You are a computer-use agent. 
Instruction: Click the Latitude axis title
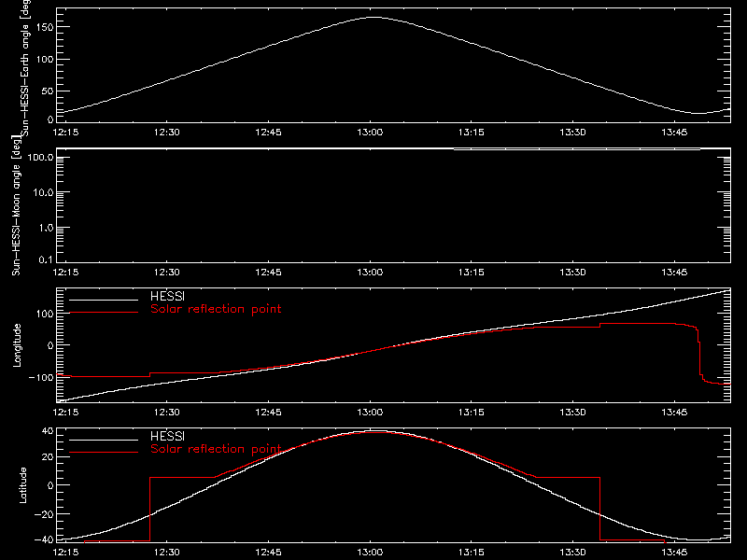(22, 485)
